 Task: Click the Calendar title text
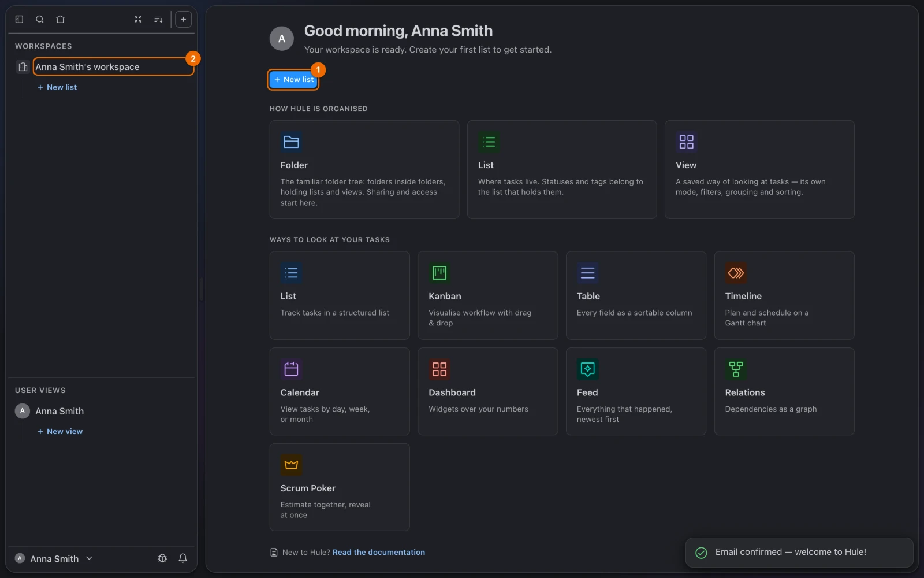300,392
